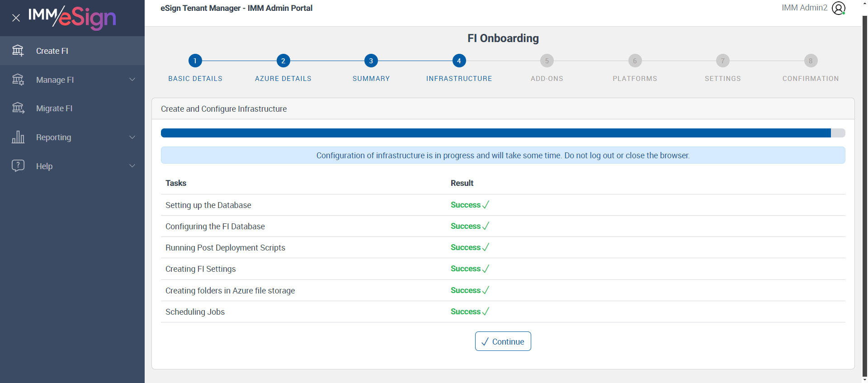The image size is (868, 383).
Task: Go to step 2 Azure Details circle
Action: coord(283,61)
